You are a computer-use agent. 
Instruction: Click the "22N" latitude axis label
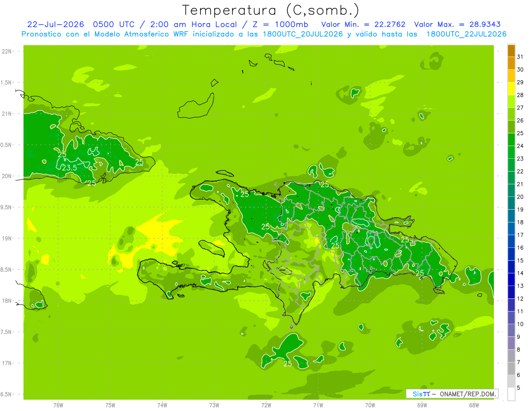click(8, 51)
